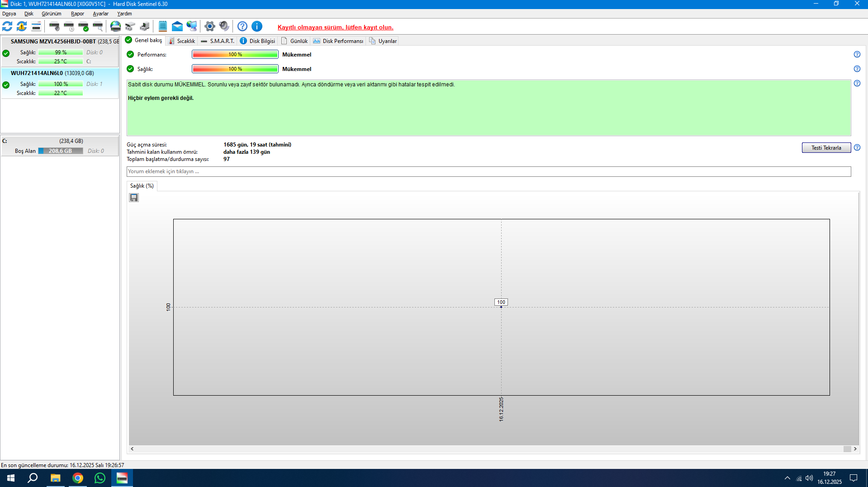Open Google Chrome from the taskbar
Screen dimensions: 868x487
(78, 478)
